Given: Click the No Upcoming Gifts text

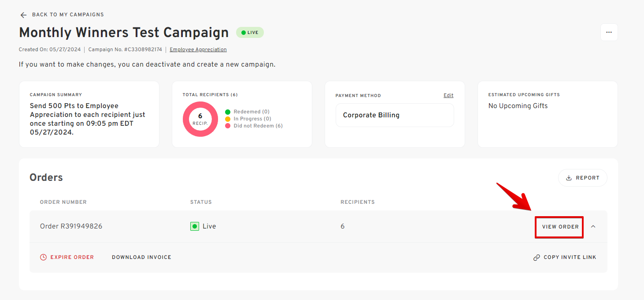Looking at the screenshot, I should tap(518, 106).
